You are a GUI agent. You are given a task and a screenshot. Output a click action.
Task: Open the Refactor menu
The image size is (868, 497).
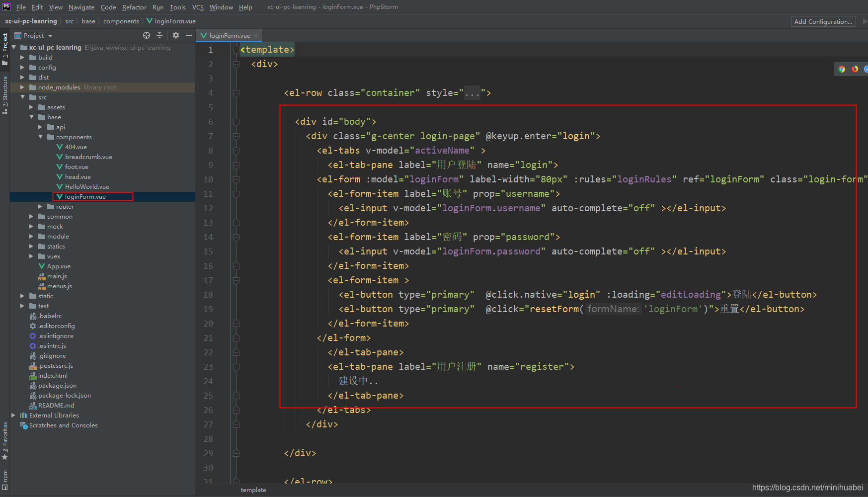coord(134,7)
